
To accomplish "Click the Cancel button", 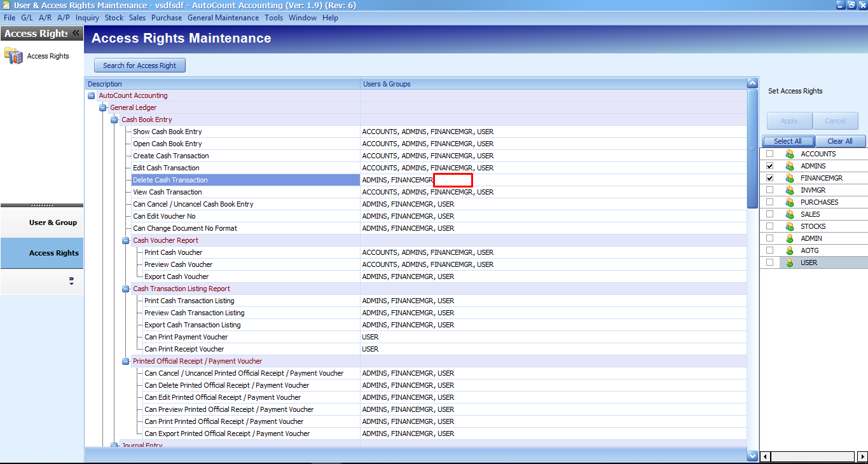I will 836,121.
